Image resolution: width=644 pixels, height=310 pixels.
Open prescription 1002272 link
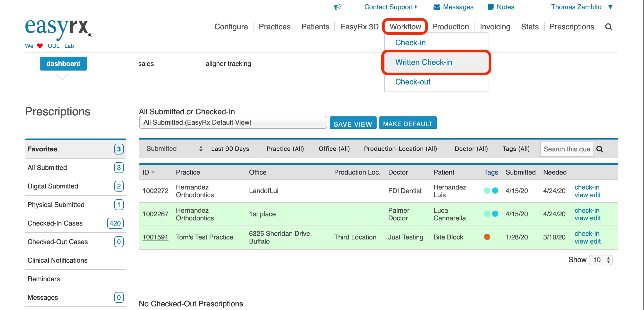pyautogui.click(x=155, y=191)
